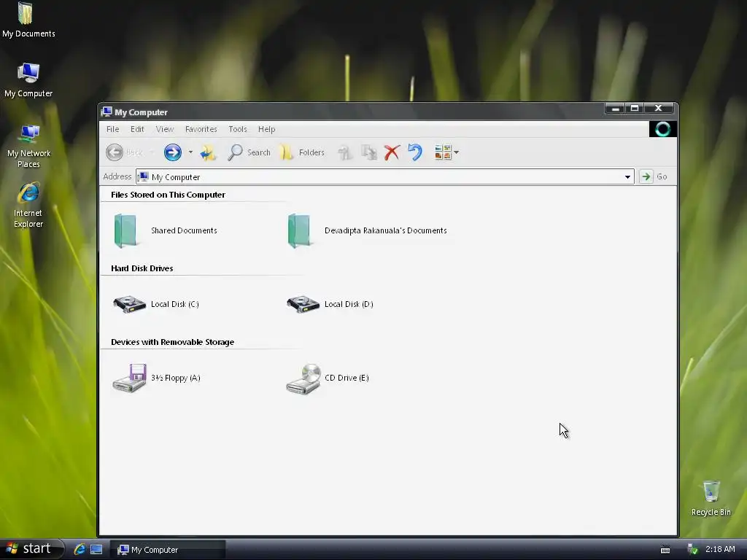
Task: Click the Hard Disk Drives group header
Action: pyautogui.click(x=142, y=268)
